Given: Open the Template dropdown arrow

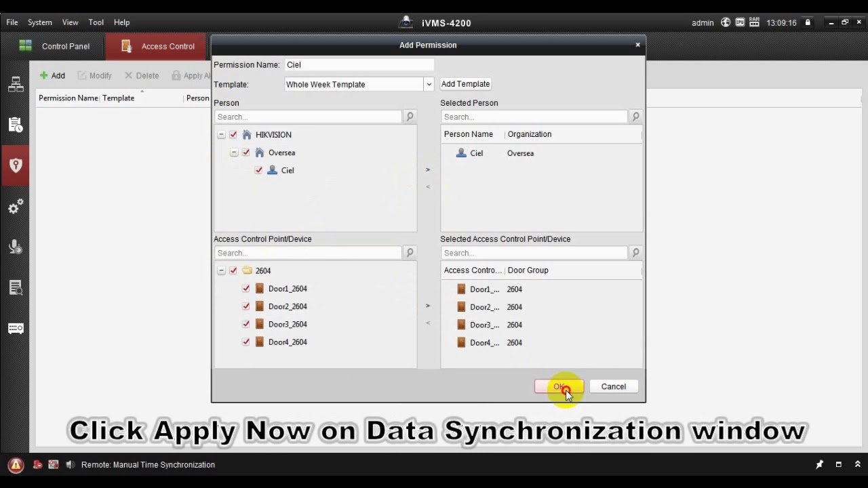Looking at the screenshot, I should pos(429,85).
